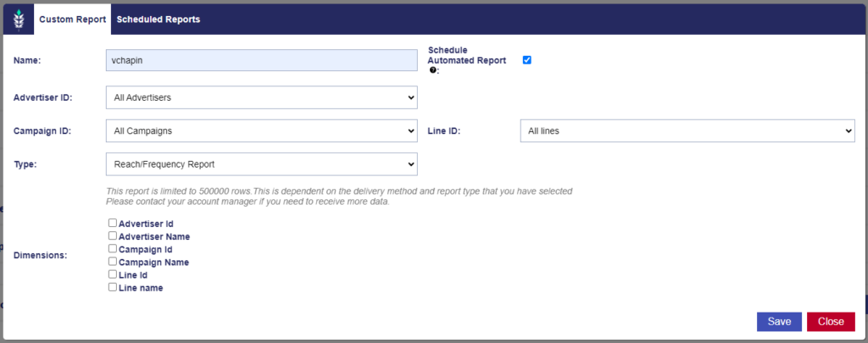The height and width of the screenshot is (343, 868).
Task: Expand the Campaign ID dropdown
Action: (x=261, y=131)
